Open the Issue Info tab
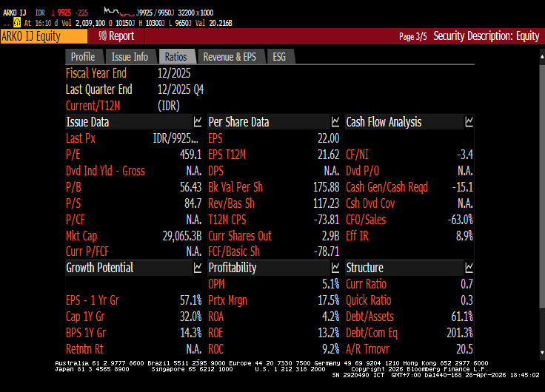Viewport: 545px width, 392px height. click(130, 57)
